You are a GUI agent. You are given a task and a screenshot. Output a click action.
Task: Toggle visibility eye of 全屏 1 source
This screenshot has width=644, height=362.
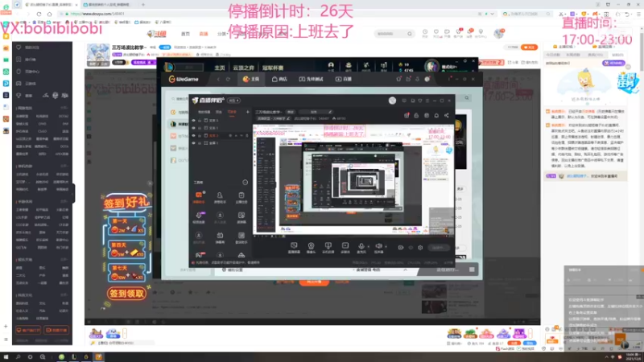193,143
